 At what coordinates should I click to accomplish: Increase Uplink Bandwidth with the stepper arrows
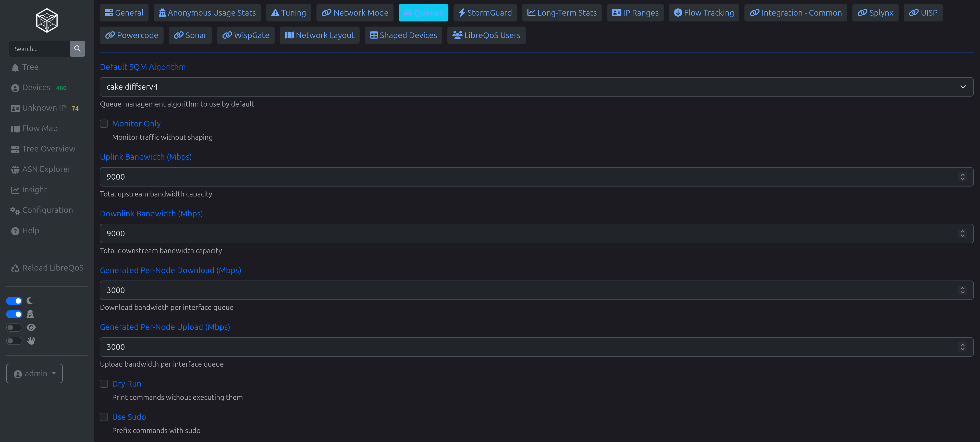(963, 174)
